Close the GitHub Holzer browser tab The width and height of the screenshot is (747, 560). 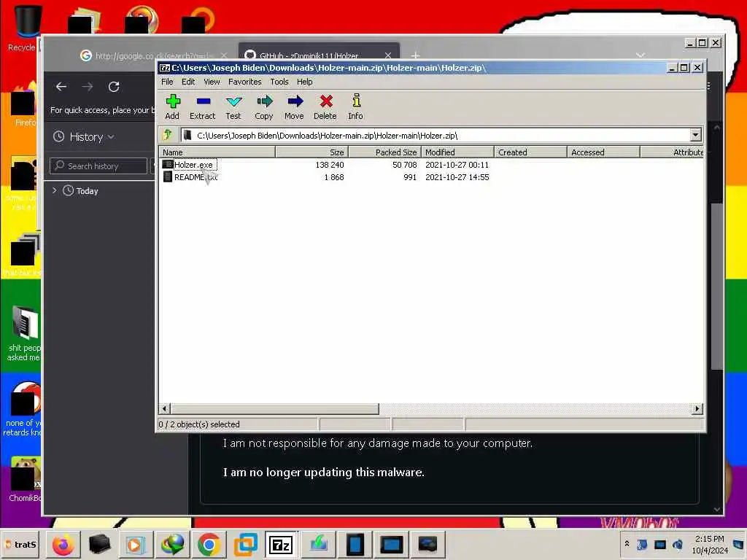click(388, 55)
